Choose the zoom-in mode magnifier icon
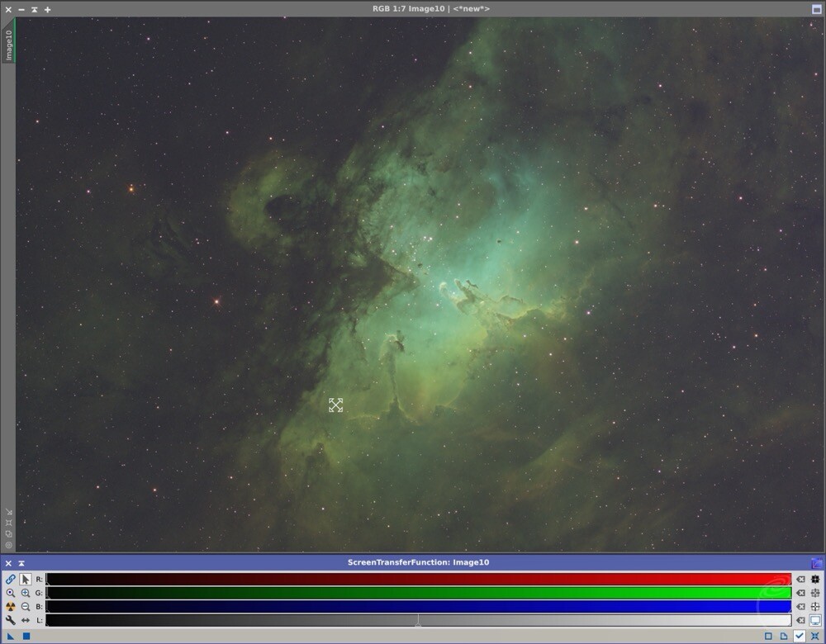 point(26,593)
